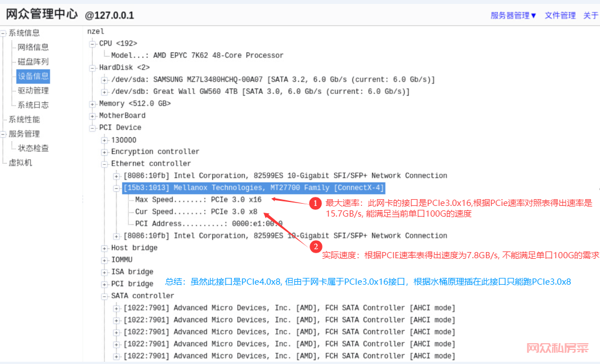Collapse the Ethernet controller node
The image size is (600, 364).
tap(105, 164)
